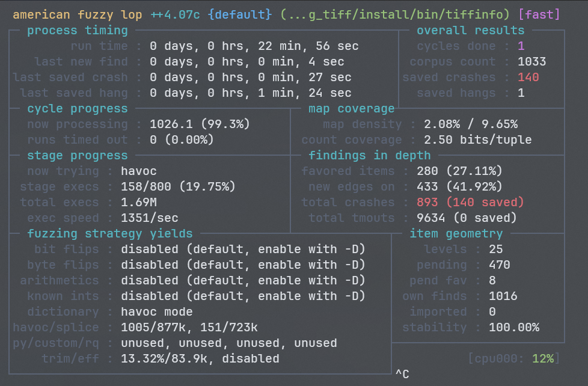Click the exec speed value 1351/sec

(x=149, y=218)
